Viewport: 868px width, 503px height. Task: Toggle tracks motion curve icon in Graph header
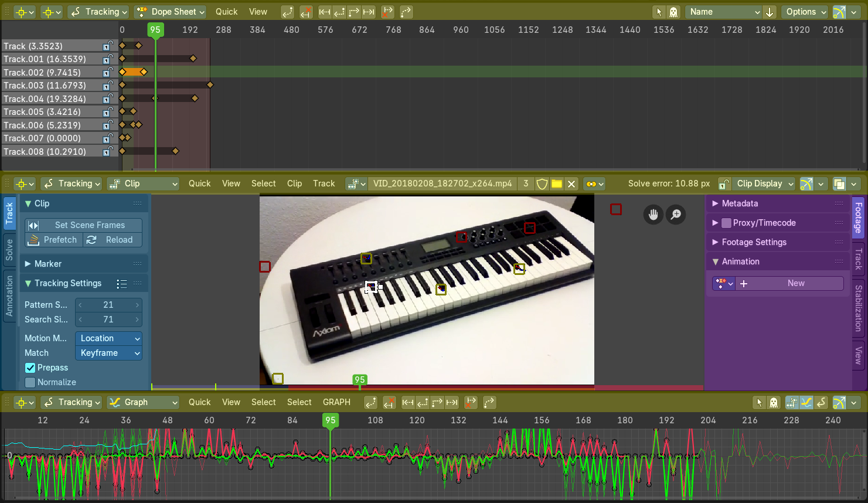806,402
